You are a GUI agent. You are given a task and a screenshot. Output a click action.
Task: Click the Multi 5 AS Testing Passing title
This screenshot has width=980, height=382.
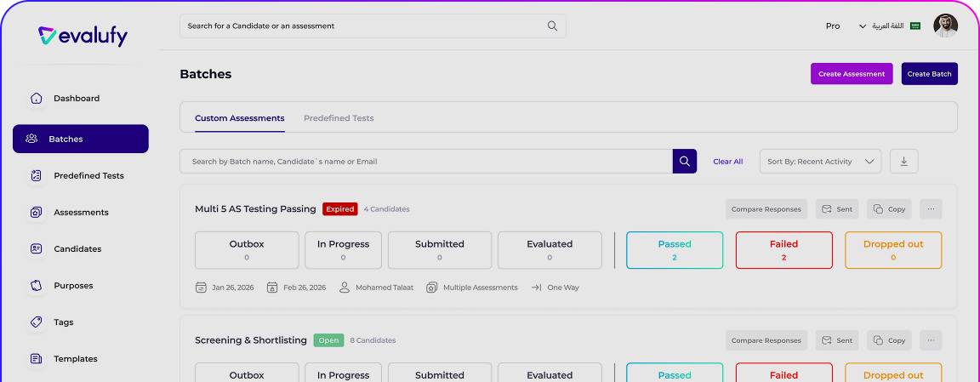coord(255,208)
